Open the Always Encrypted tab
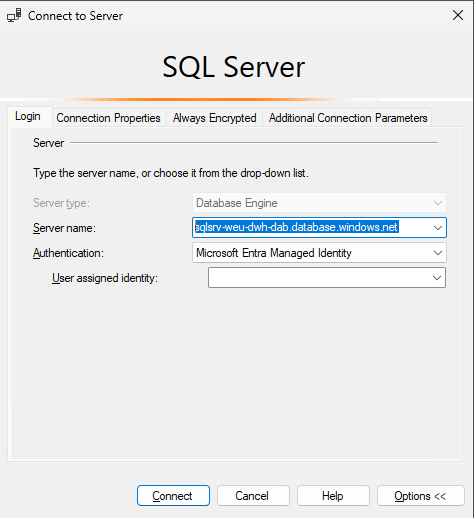 [214, 118]
